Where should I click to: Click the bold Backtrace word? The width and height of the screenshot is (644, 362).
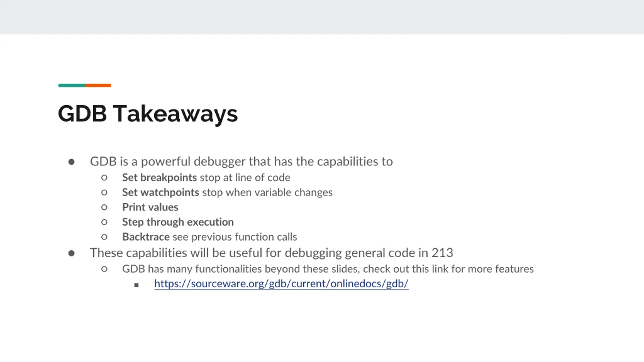(146, 237)
